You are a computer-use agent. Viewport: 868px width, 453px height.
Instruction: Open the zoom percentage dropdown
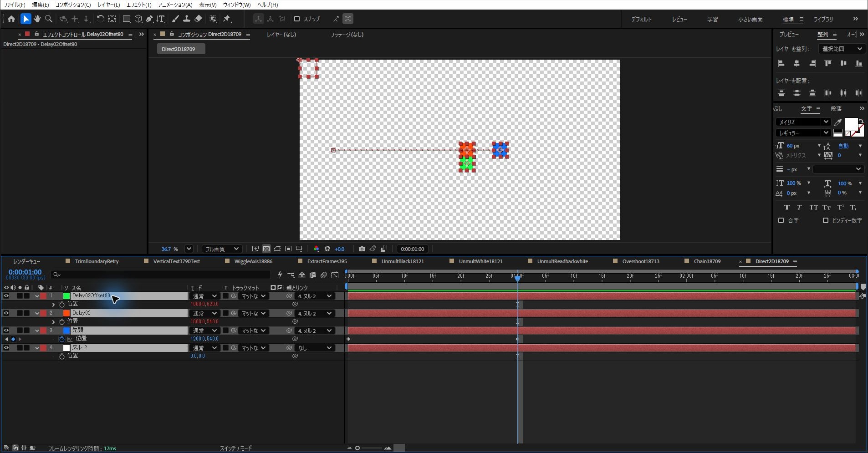coord(189,249)
